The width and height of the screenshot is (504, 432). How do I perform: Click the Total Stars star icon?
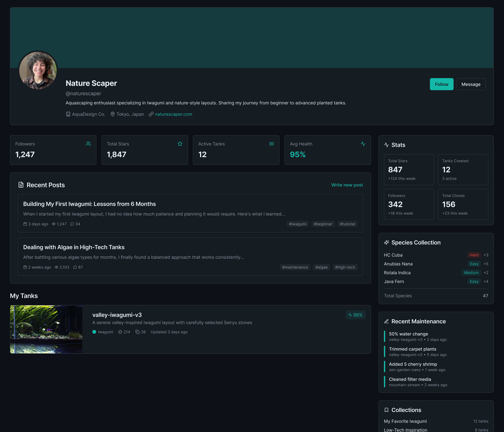[x=180, y=144]
